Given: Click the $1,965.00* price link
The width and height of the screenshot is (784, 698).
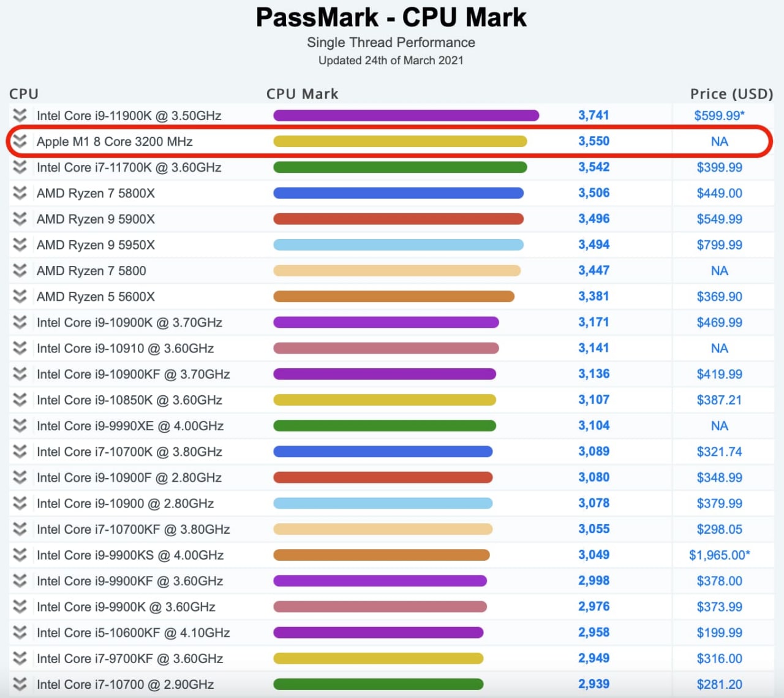Looking at the screenshot, I should [x=719, y=555].
